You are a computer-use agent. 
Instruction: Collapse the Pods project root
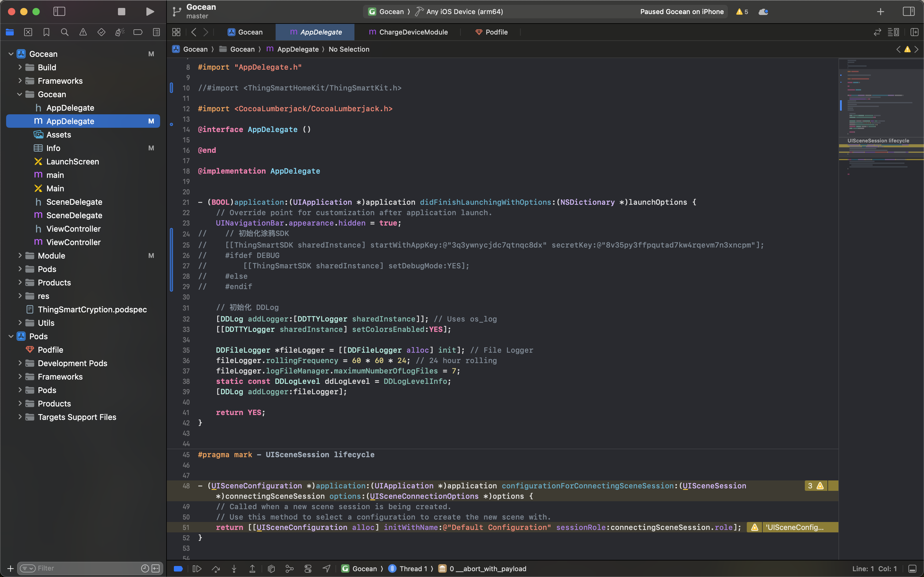point(11,336)
